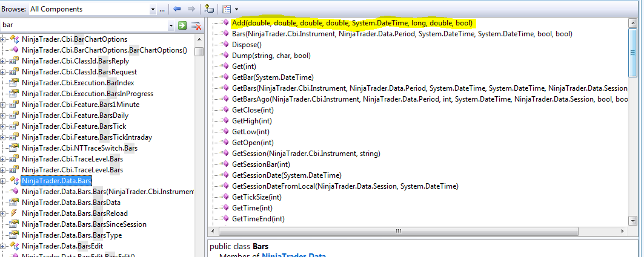Select the NinjaTrader.Data.Bars.BarsData property
This screenshot has height=257, width=644.
[x=71, y=203]
